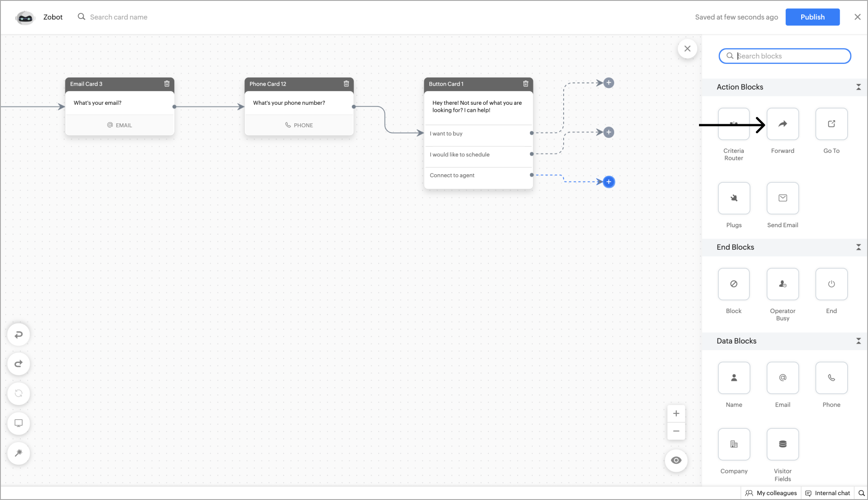Viewport: 868px width, 500px height.
Task: Select the Operator Busy end block
Action: click(783, 284)
